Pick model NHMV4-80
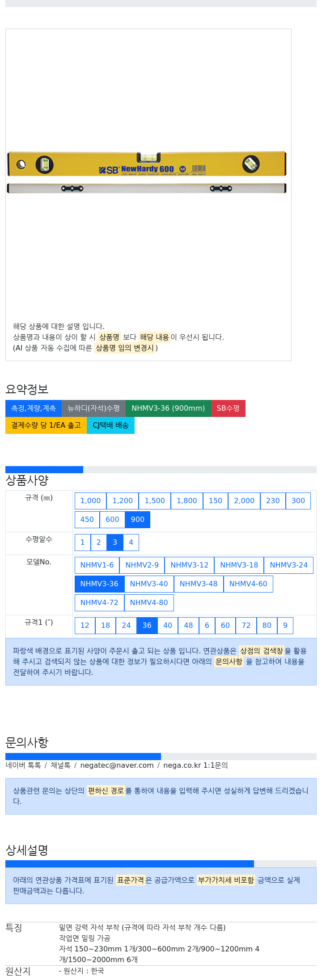Screen dimensions: 322x980 pos(149,602)
